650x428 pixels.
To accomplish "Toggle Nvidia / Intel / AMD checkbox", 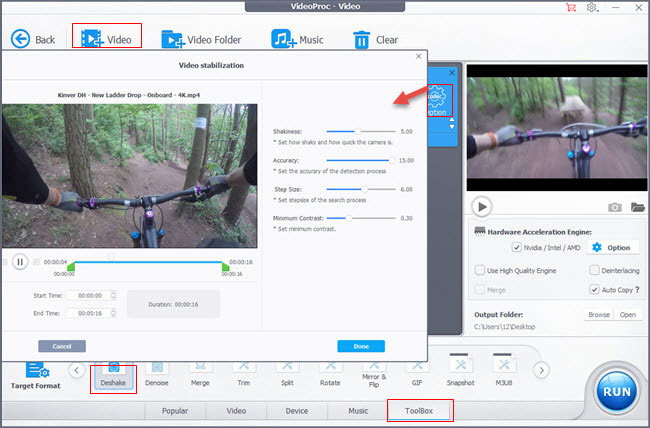I will (x=516, y=247).
